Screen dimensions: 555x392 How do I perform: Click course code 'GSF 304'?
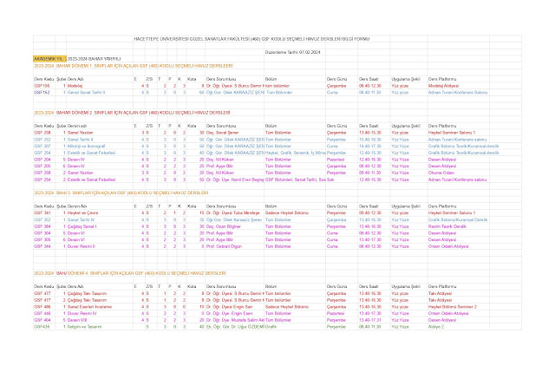42,233
